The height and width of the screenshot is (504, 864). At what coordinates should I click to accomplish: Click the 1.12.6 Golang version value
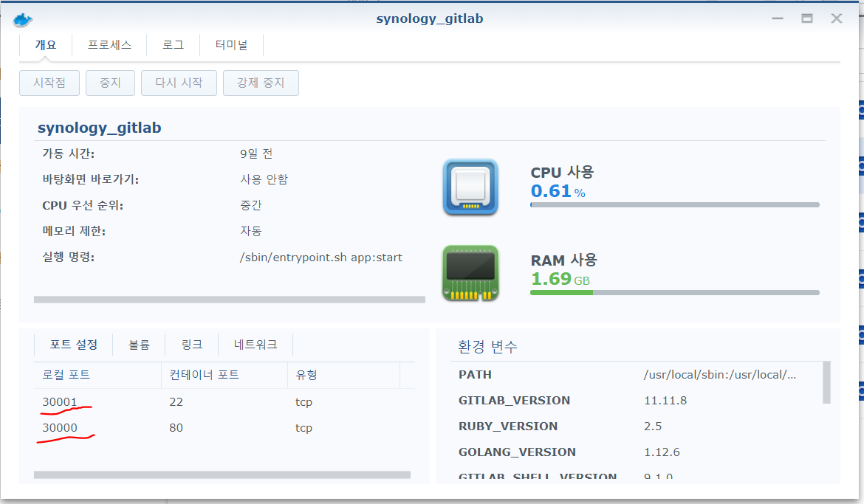(x=662, y=452)
